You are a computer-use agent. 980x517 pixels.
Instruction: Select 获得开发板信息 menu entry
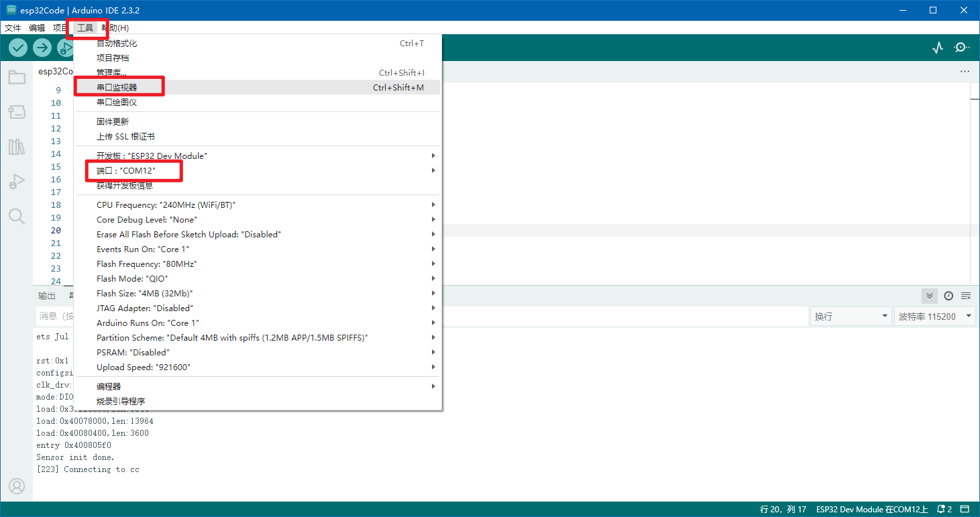(x=257, y=185)
